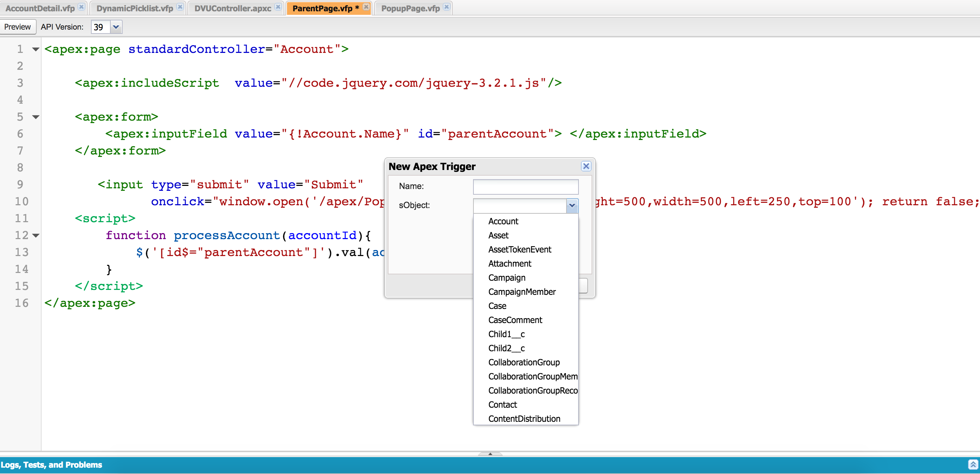This screenshot has height=474, width=980.
Task: Close the DVUController.apxc tab
Action: click(x=278, y=7)
